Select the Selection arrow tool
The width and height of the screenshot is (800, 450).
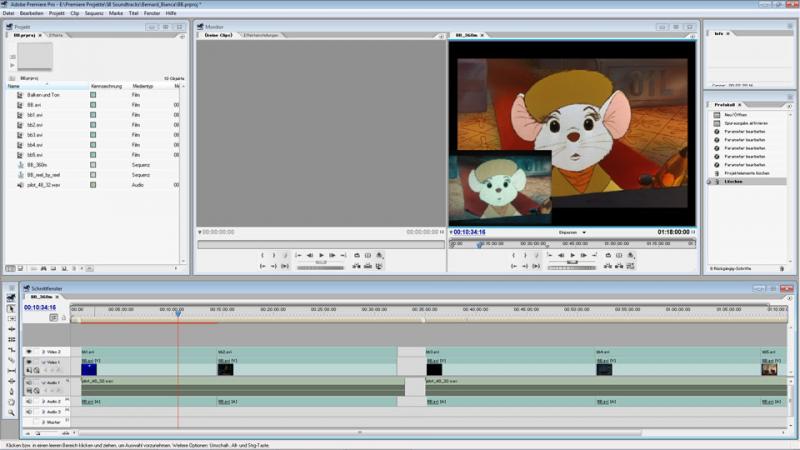click(x=11, y=308)
